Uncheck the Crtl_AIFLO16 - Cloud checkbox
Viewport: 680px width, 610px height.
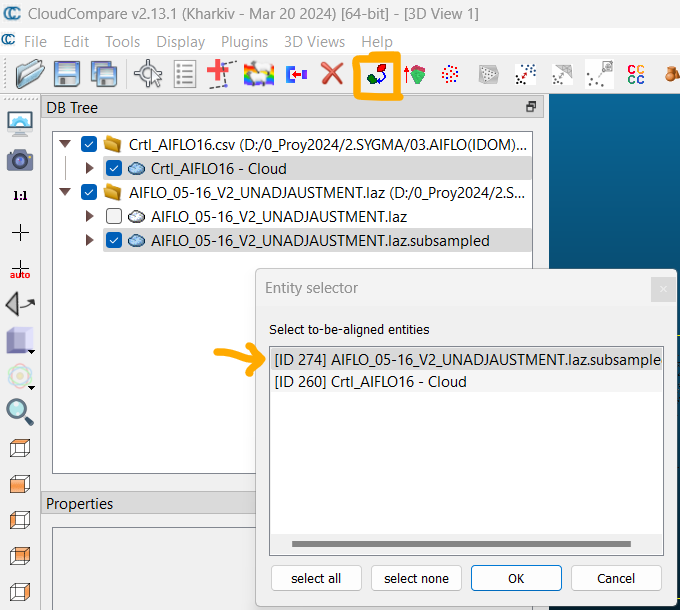[114, 168]
